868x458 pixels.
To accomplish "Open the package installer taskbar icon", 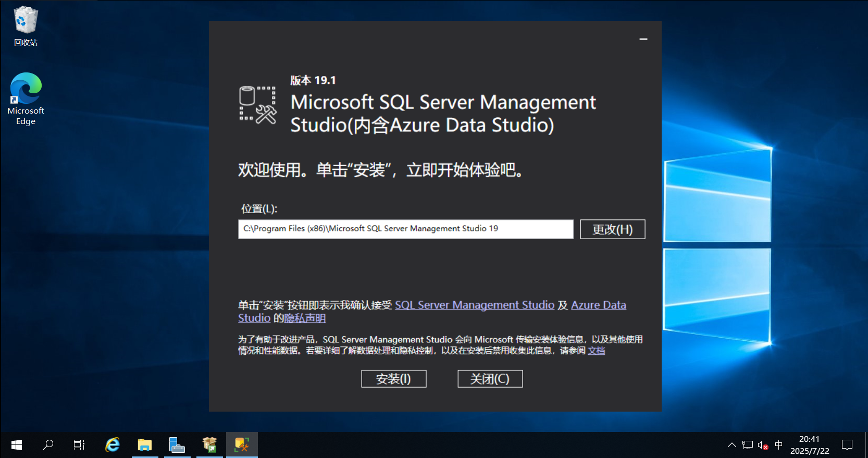I will click(x=209, y=445).
